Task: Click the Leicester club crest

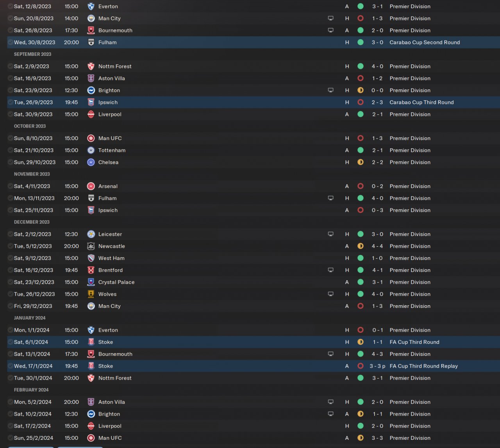Action: [91, 234]
